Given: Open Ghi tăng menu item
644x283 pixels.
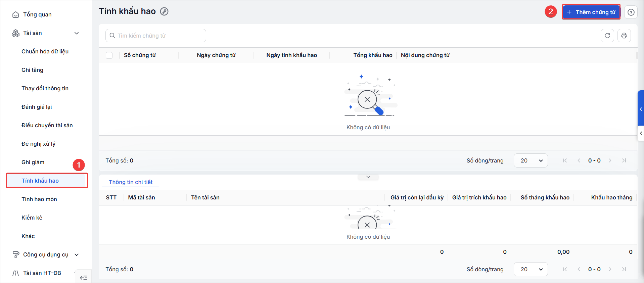Looking at the screenshot, I should pyautogui.click(x=32, y=70).
